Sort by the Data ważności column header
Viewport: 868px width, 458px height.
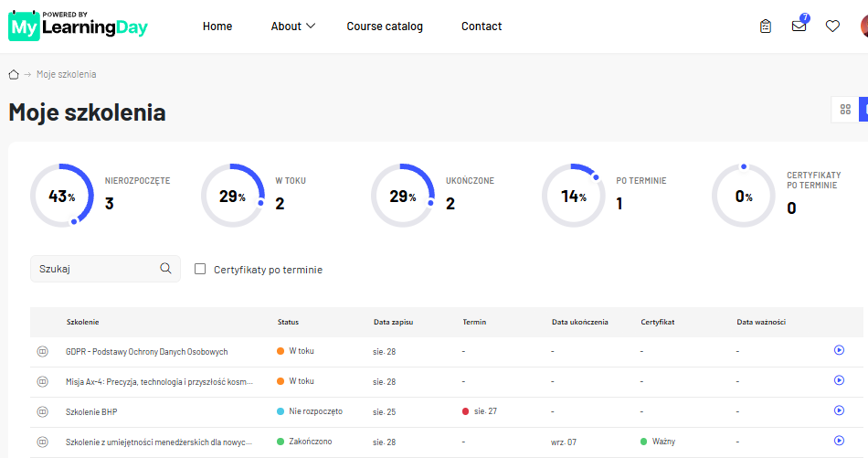click(761, 322)
